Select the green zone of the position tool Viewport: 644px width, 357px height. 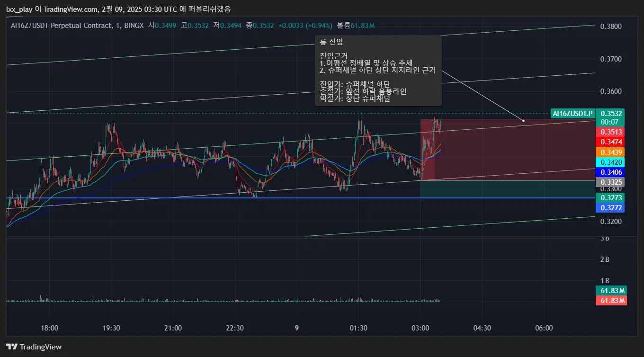pyautogui.click(x=507, y=189)
